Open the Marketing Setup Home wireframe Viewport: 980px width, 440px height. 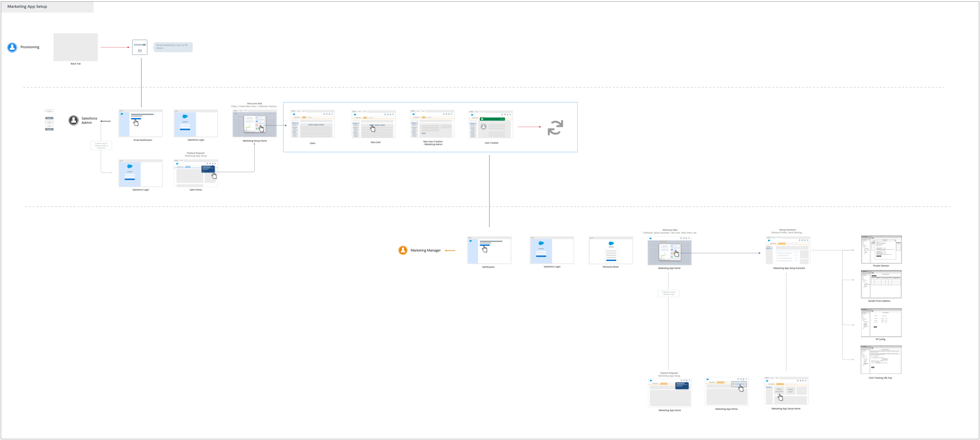point(254,123)
